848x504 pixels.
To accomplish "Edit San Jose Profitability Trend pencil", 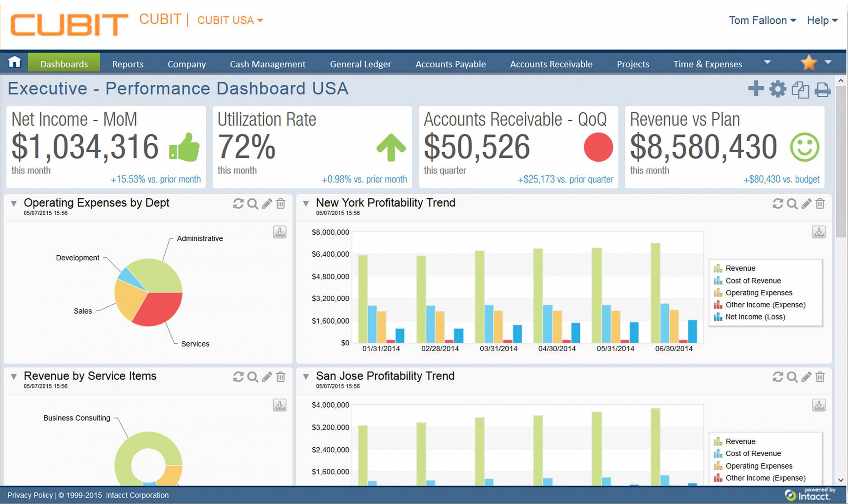I will [x=806, y=377].
